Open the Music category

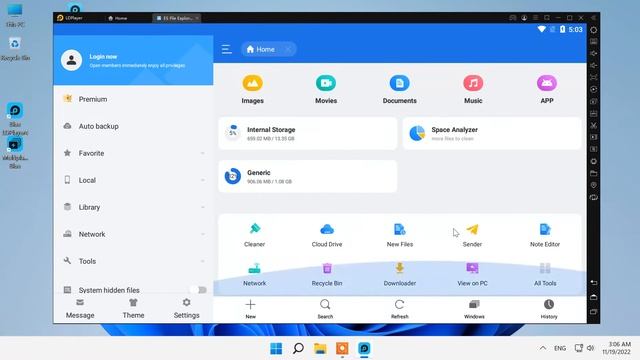[x=473, y=89]
